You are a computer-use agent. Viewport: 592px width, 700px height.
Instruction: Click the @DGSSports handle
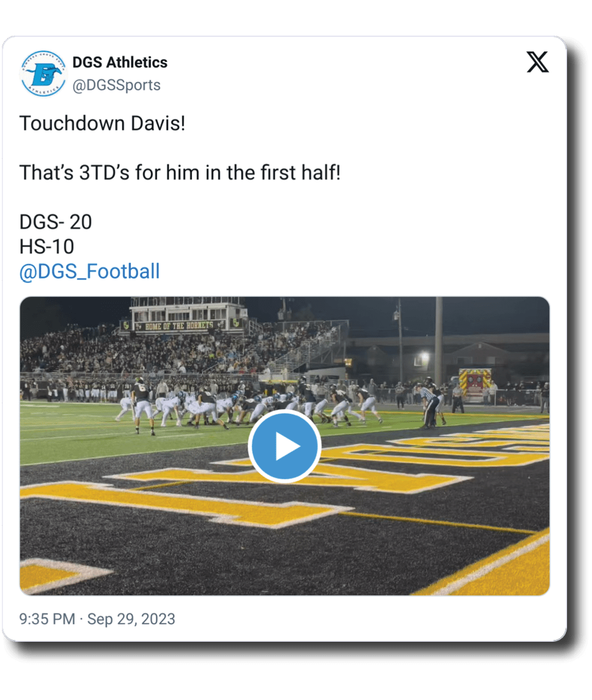click(116, 85)
